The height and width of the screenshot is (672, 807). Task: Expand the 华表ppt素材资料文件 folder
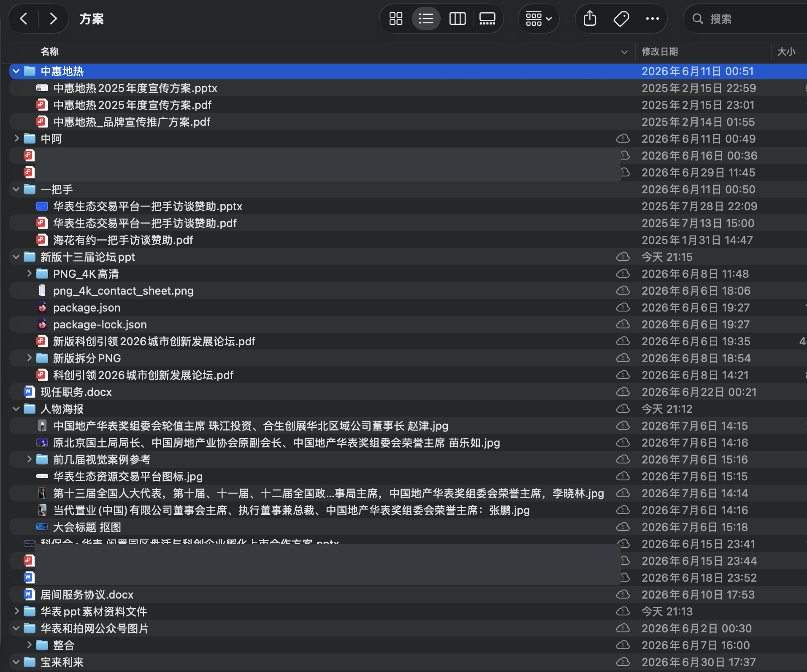point(16,611)
